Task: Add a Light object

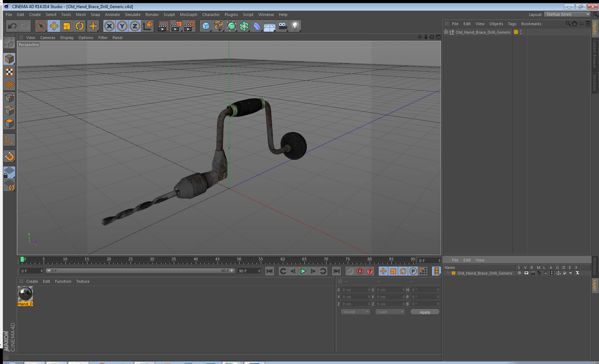Action: click(295, 26)
